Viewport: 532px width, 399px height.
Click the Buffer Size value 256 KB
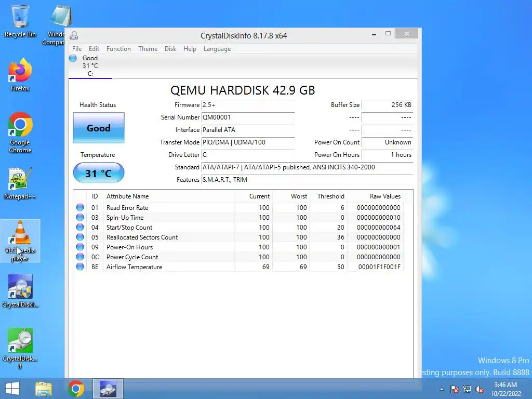[x=388, y=105]
